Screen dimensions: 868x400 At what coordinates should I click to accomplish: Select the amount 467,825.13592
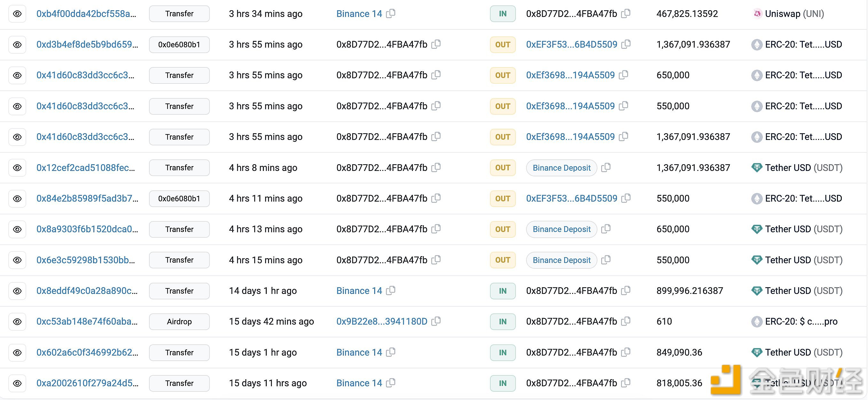[x=687, y=14]
